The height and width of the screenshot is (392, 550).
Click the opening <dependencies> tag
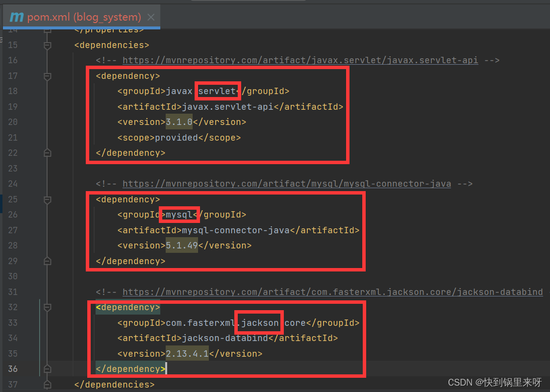112,45
